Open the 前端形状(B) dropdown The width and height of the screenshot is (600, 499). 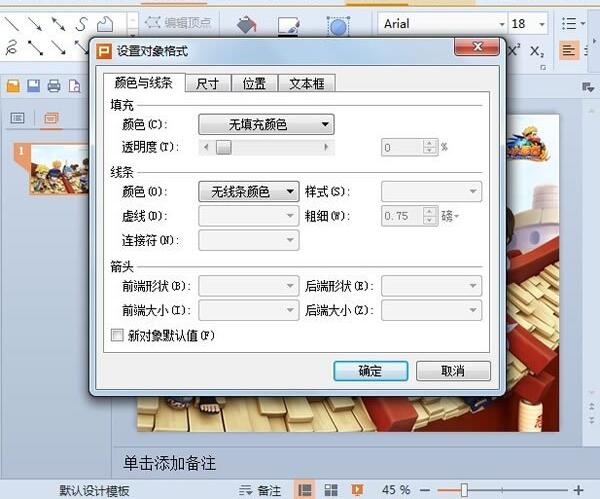pos(249,285)
